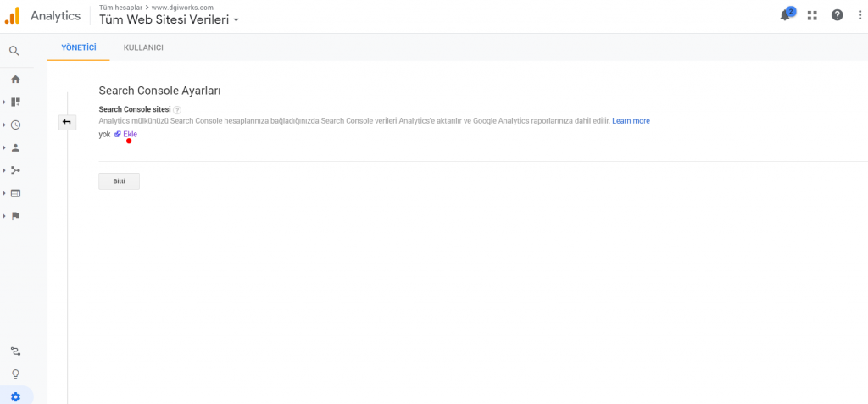The width and height of the screenshot is (868, 404).
Task: Open Google apps grid icon
Action: click(812, 15)
